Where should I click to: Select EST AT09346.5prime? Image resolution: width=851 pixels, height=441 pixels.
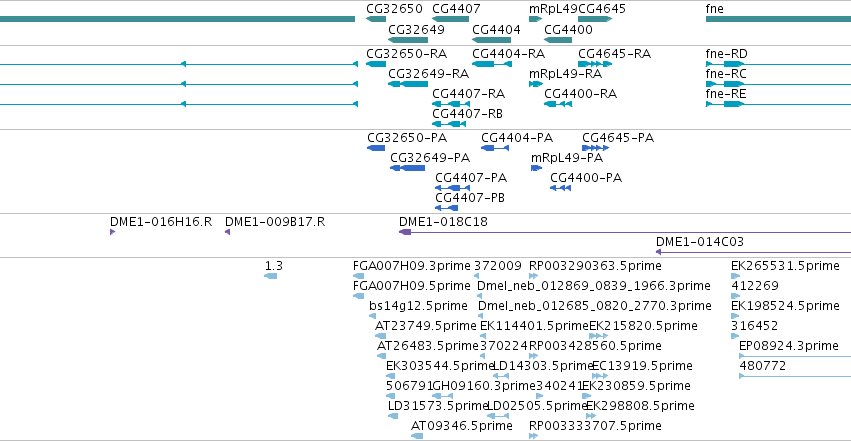pos(462,426)
